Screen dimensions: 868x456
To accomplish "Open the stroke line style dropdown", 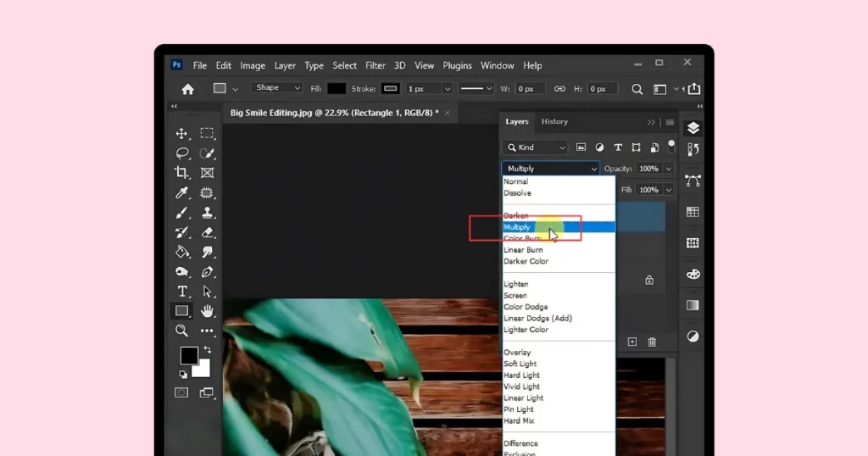I will pyautogui.click(x=476, y=88).
